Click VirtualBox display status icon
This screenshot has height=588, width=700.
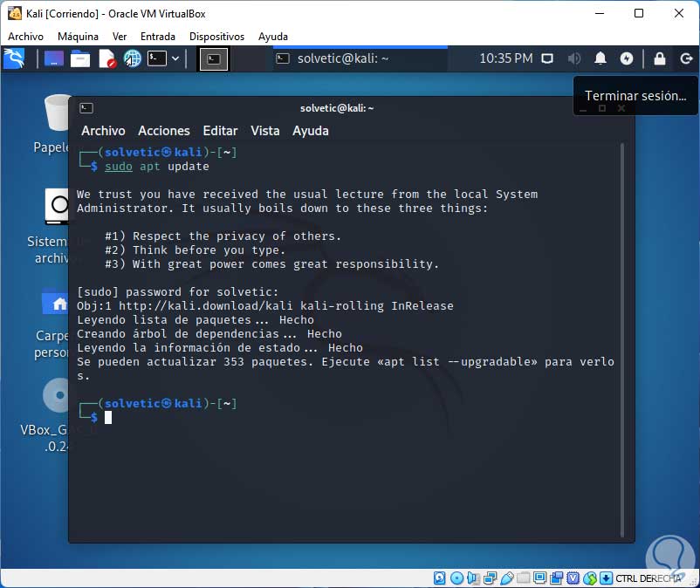coord(539,578)
